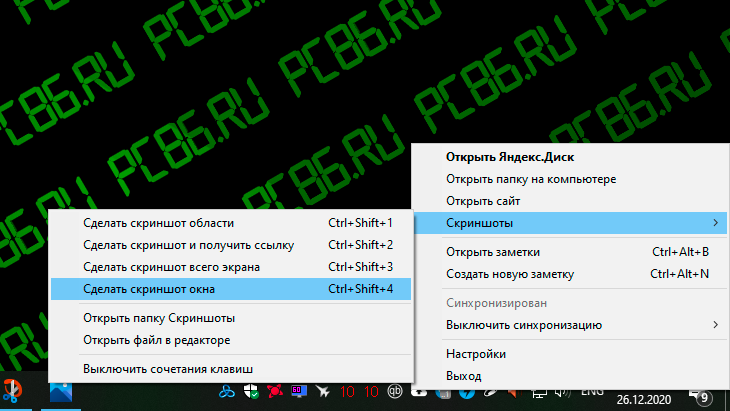730x411 pixels.
Task: Open notification center with 9 badge
Action: pyautogui.click(x=702, y=398)
